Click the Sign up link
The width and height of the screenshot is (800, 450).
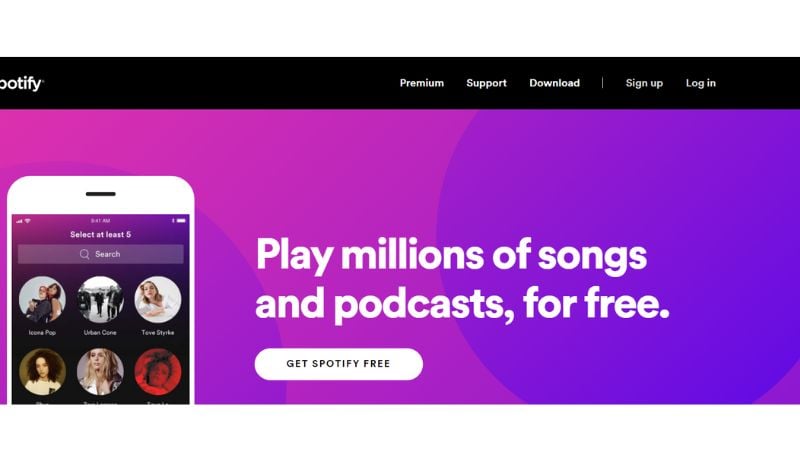pyautogui.click(x=644, y=83)
